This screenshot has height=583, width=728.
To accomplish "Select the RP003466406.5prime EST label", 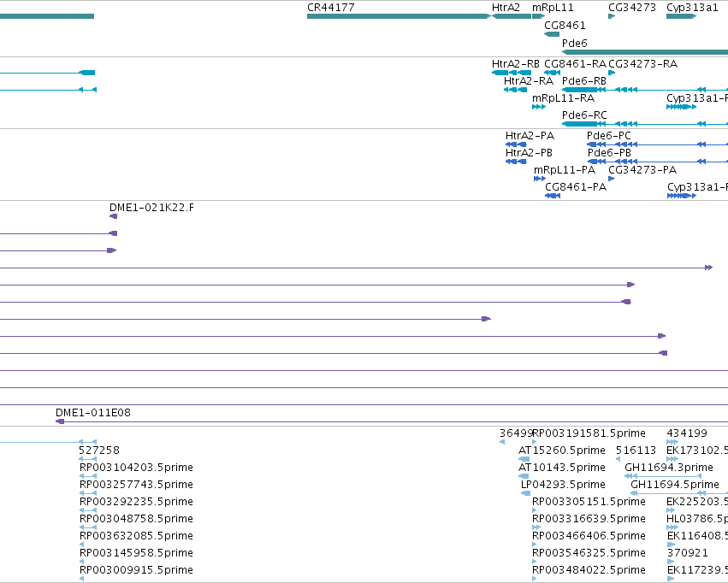I will [x=589, y=536].
